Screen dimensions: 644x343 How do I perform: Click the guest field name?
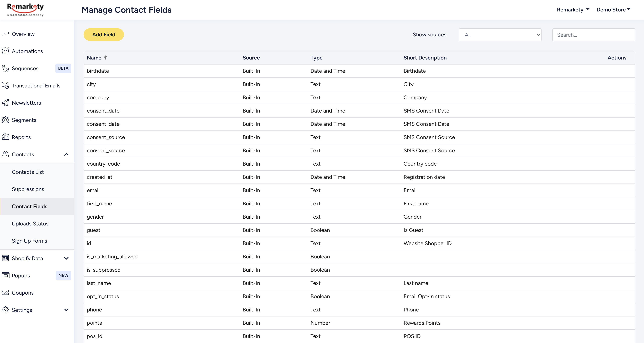(93, 230)
